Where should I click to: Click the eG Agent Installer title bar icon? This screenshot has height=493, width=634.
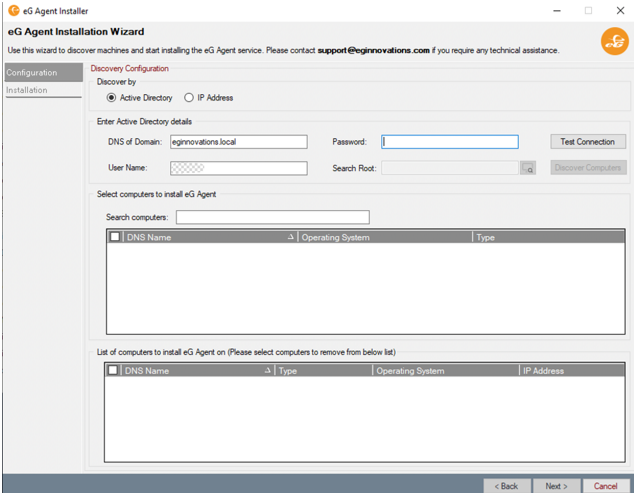(14, 11)
